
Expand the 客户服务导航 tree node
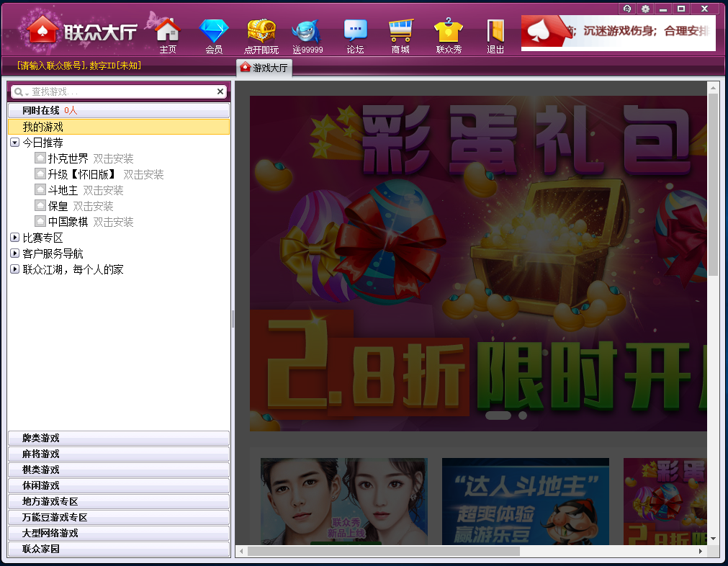click(x=14, y=253)
